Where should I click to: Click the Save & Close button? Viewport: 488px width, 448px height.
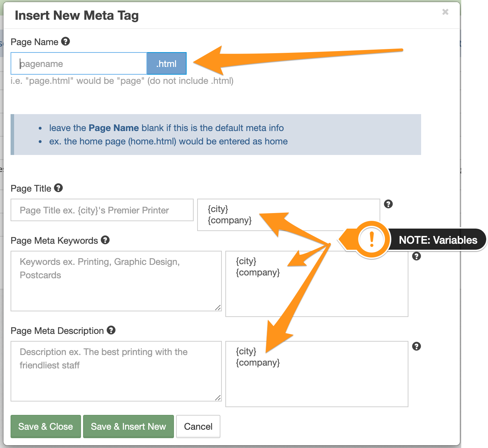(x=46, y=427)
